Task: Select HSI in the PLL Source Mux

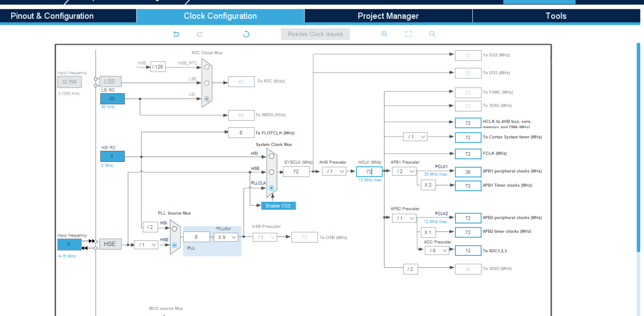Action: (174, 229)
